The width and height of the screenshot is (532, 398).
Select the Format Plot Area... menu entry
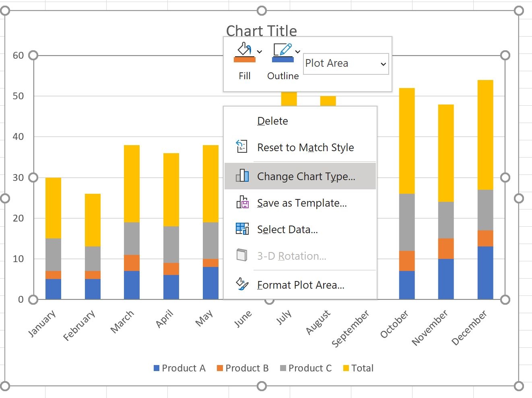(x=301, y=285)
